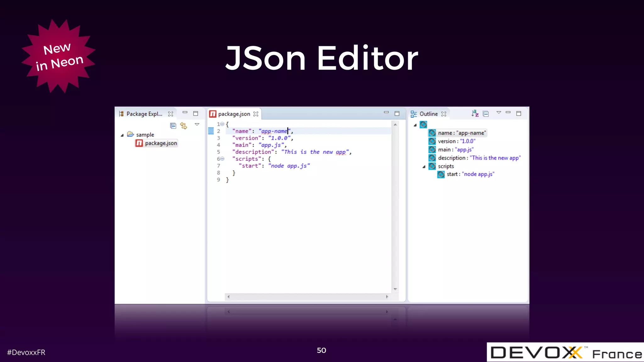Open the Outline view menu triangle
The height and width of the screenshot is (362, 644).
[x=499, y=112]
